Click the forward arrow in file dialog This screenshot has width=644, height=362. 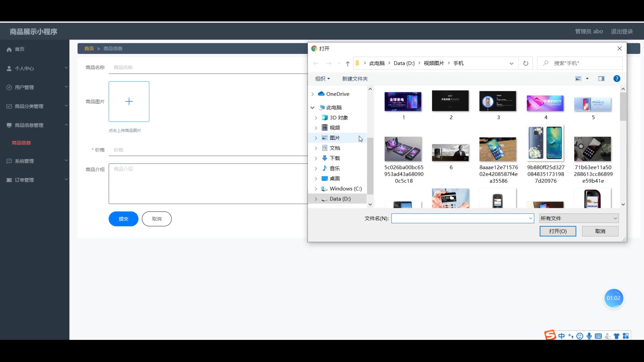[x=329, y=63]
